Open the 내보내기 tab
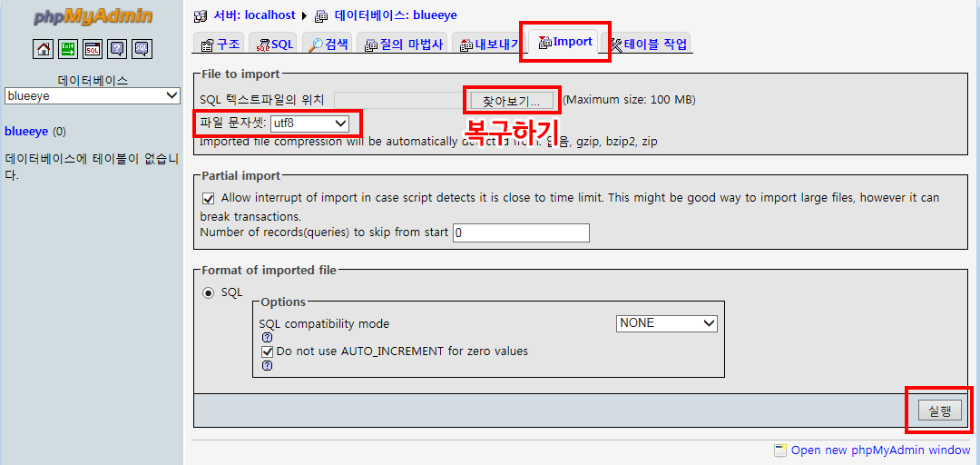 (x=489, y=44)
